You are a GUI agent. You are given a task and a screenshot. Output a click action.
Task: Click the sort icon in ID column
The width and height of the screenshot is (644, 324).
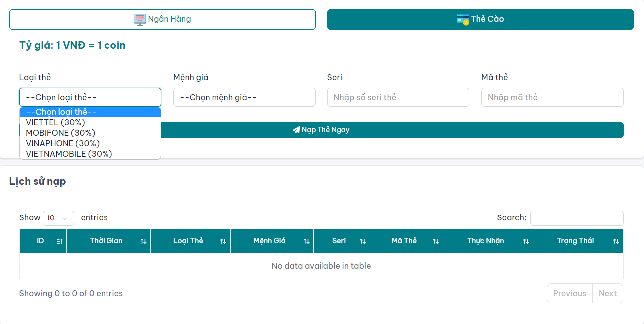59,241
